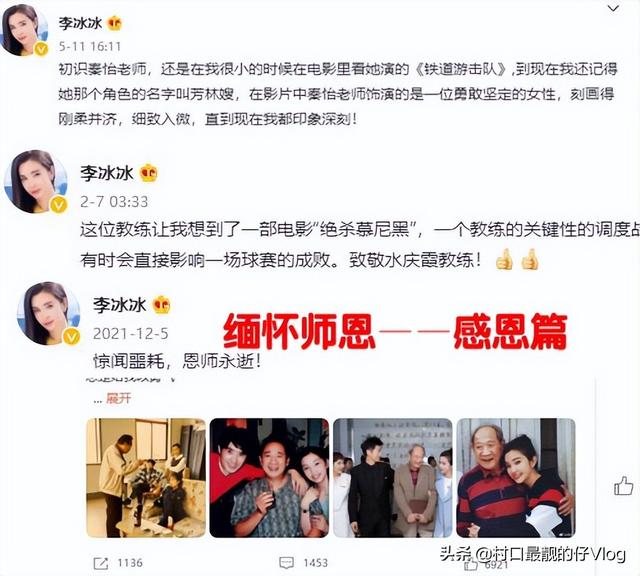Screen dimensions: 640x576
Task: Expand the truncated post via 展开
Action: 119,398
